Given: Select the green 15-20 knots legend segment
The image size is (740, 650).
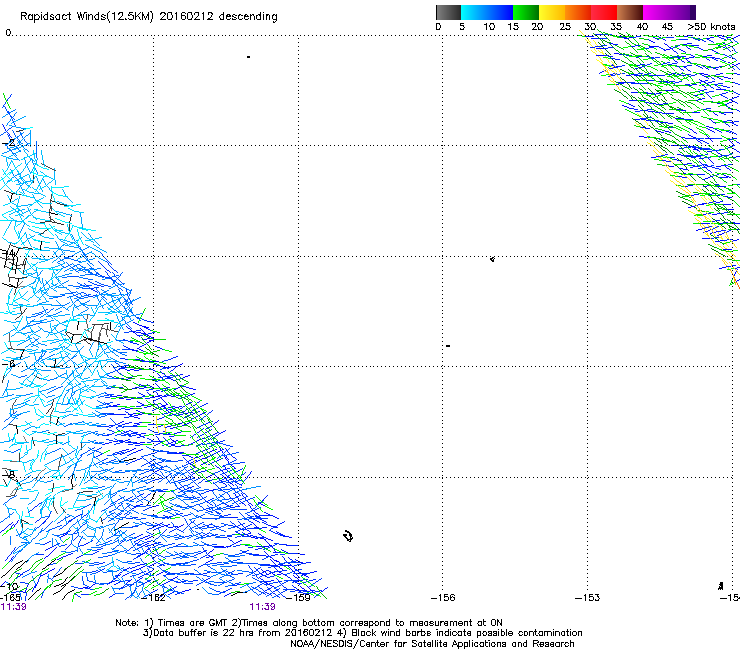Looking at the screenshot, I should [x=526, y=12].
